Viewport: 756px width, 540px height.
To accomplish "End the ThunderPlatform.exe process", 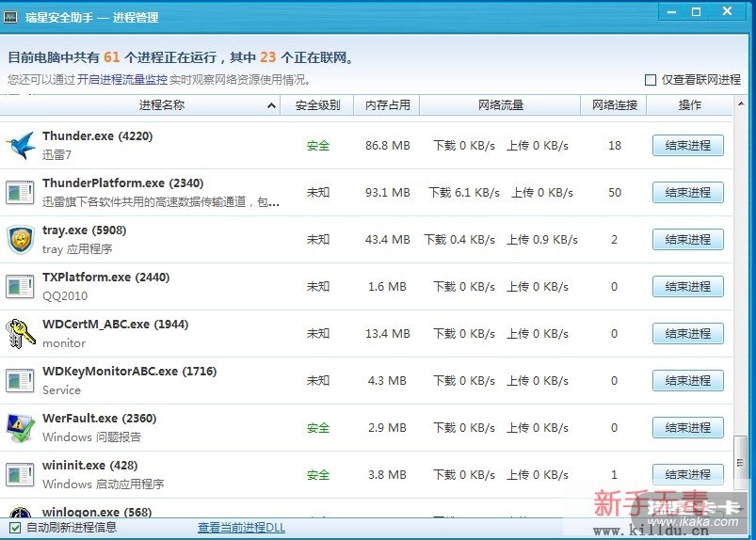I will 688,193.
